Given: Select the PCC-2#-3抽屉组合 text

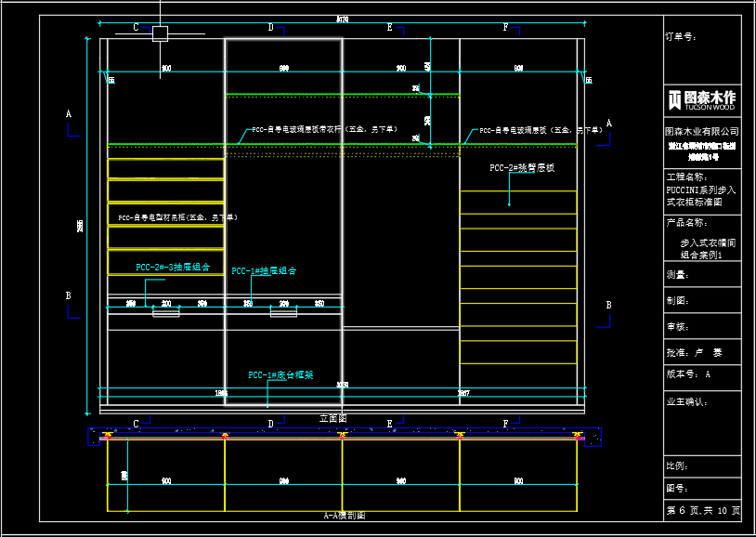Looking at the screenshot, I should click(173, 267).
